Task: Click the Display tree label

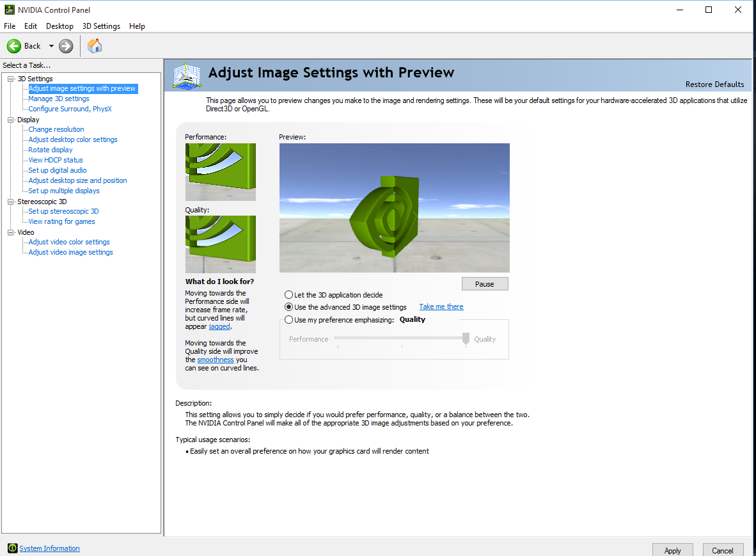Action: coord(28,120)
